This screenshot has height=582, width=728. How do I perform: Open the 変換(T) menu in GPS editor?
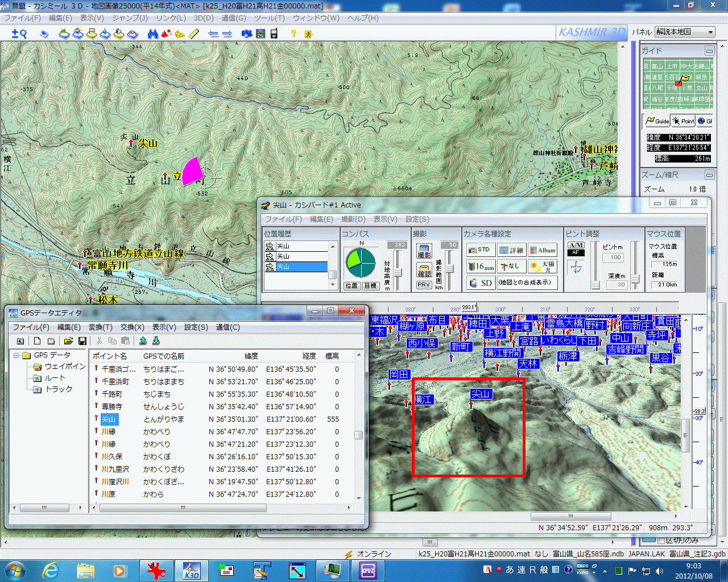100,327
